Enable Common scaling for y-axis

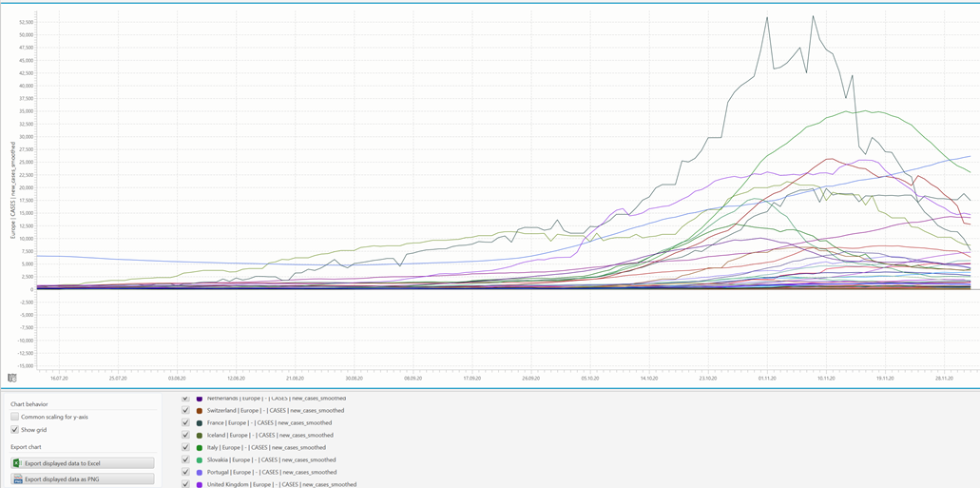tap(14, 417)
